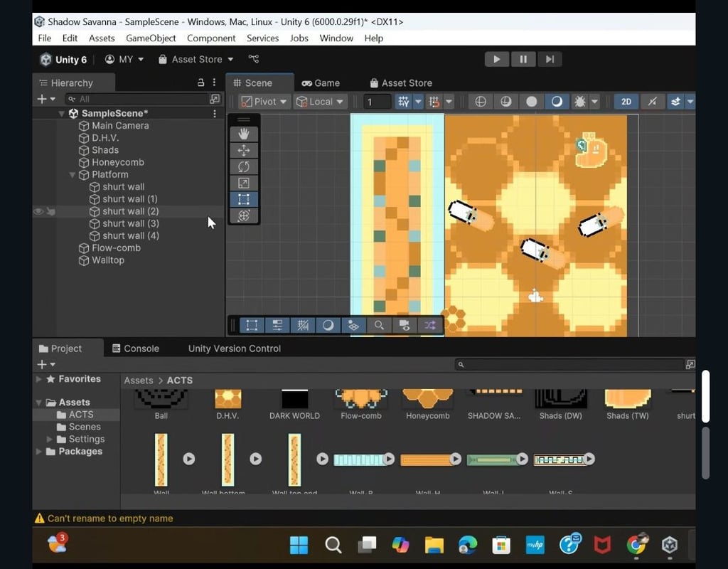Open the Asset Store toolbar dropdown
Image resolution: width=728 pixels, height=569 pixels.
(196, 60)
